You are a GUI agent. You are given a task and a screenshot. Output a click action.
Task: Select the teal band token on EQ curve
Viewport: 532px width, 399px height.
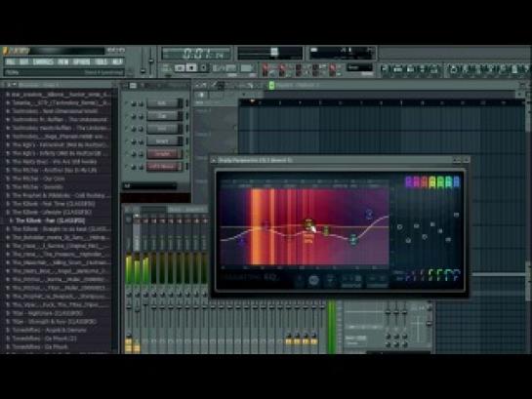(x=353, y=239)
